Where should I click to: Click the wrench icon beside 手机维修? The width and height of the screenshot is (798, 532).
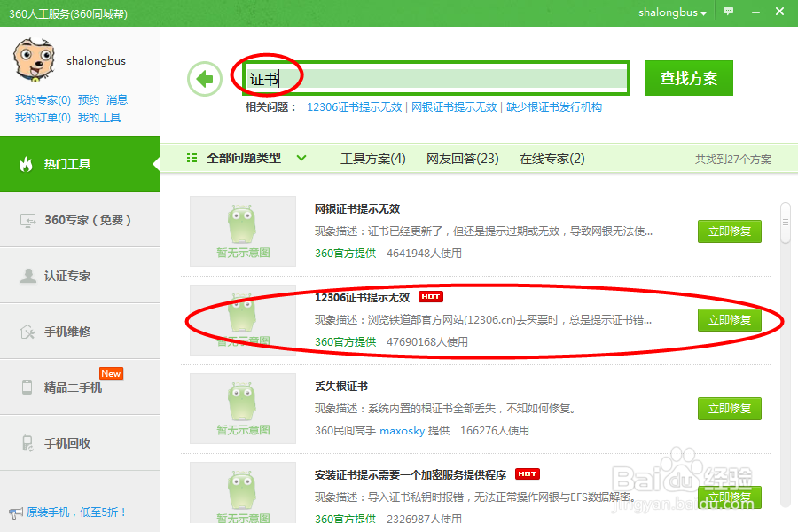27,332
